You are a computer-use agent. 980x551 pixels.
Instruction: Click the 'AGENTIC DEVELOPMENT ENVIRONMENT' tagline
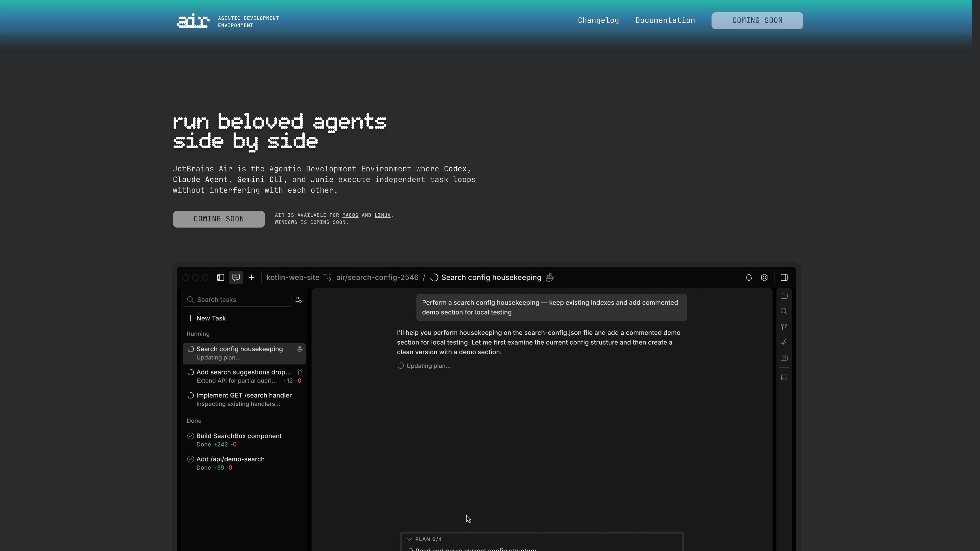point(248,22)
